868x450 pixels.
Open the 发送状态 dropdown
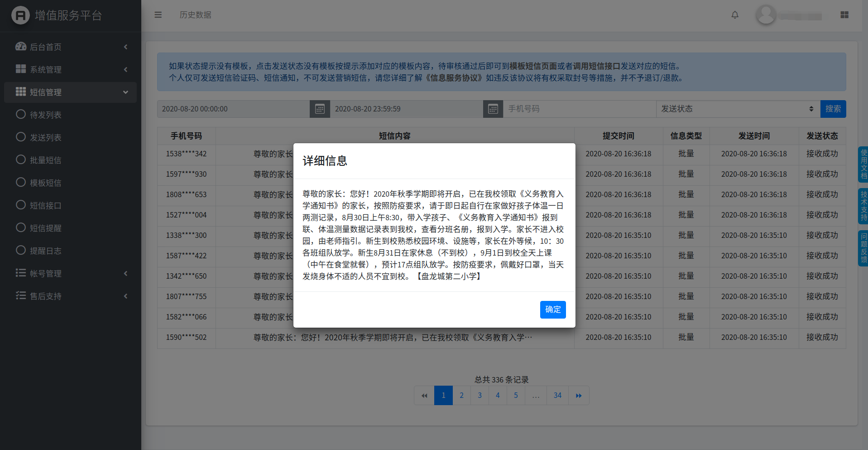point(737,109)
